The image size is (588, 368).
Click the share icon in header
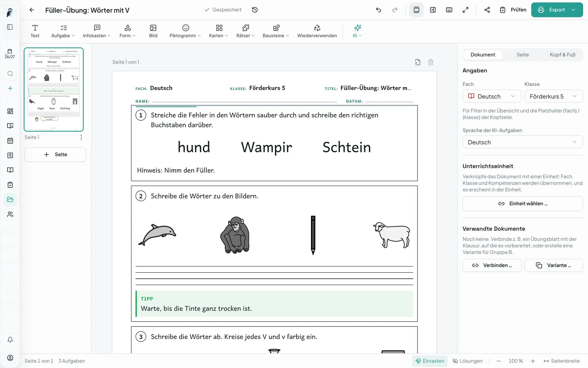point(487,10)
